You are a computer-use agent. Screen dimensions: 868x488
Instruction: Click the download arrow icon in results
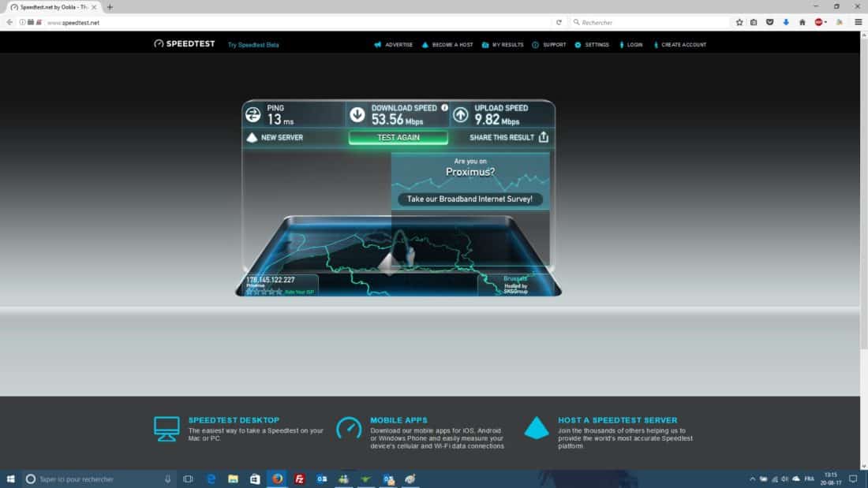[x=357, y=114]
